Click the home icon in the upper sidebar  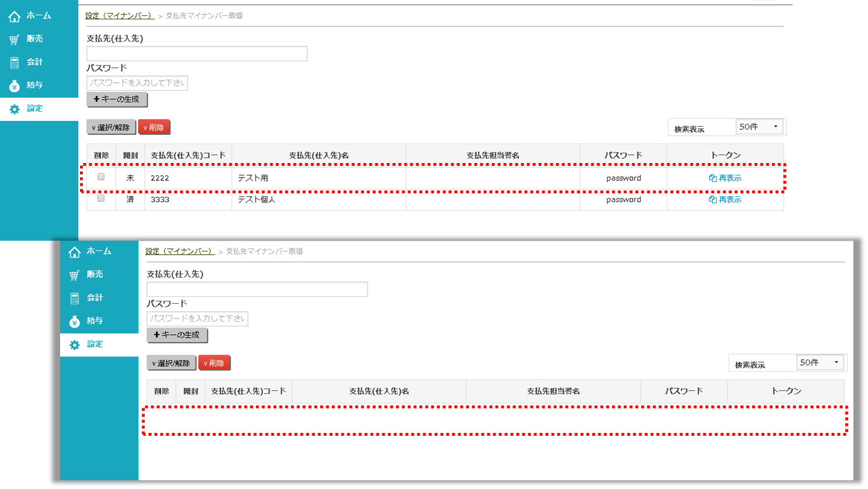(x=15, y=16)
